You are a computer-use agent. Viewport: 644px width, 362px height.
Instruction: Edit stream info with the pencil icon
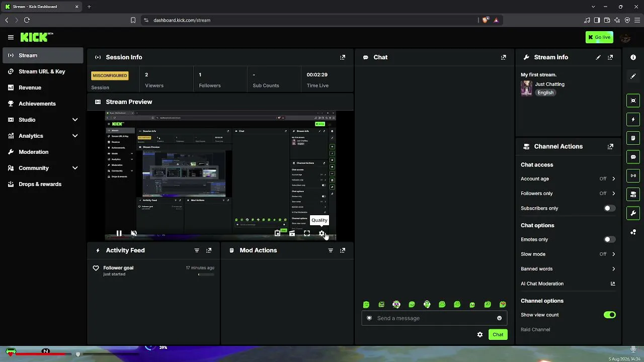598,57
